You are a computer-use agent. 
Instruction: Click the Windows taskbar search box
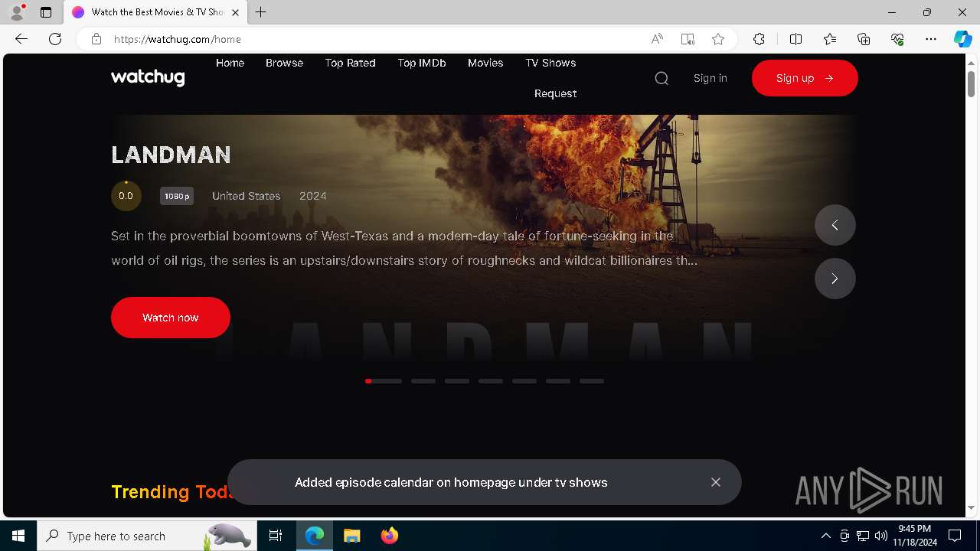pos(146,536)
